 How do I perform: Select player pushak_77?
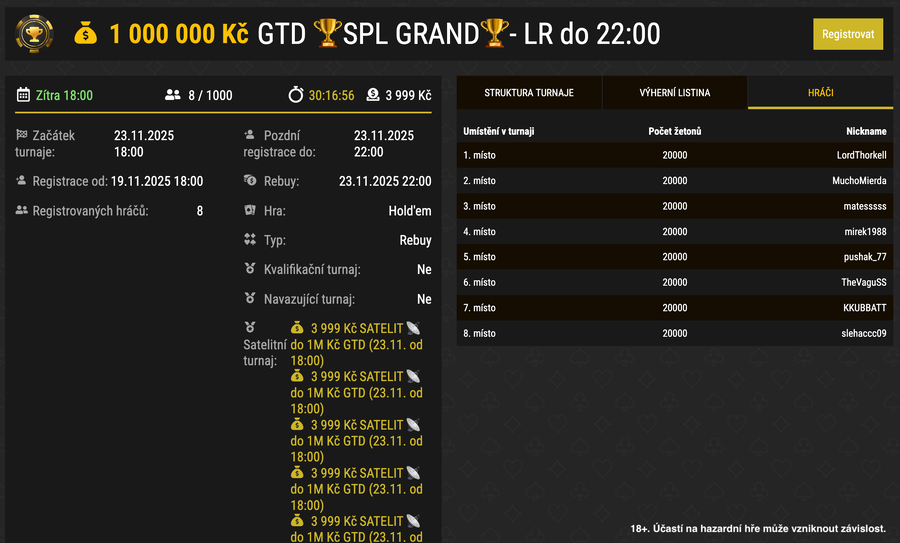[864, 257]
